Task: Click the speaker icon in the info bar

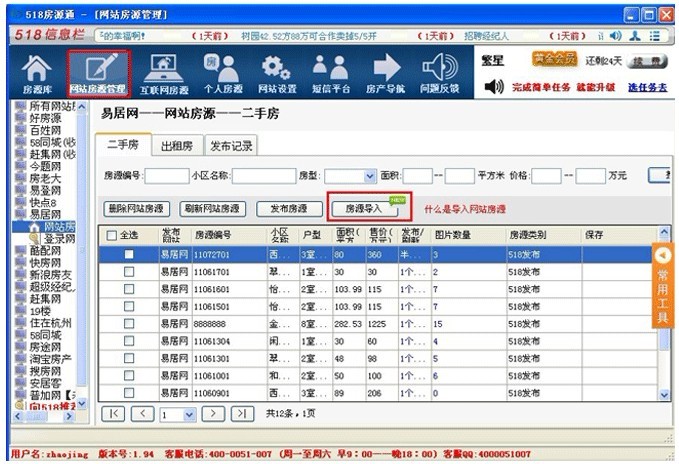Action: (615, 35)
